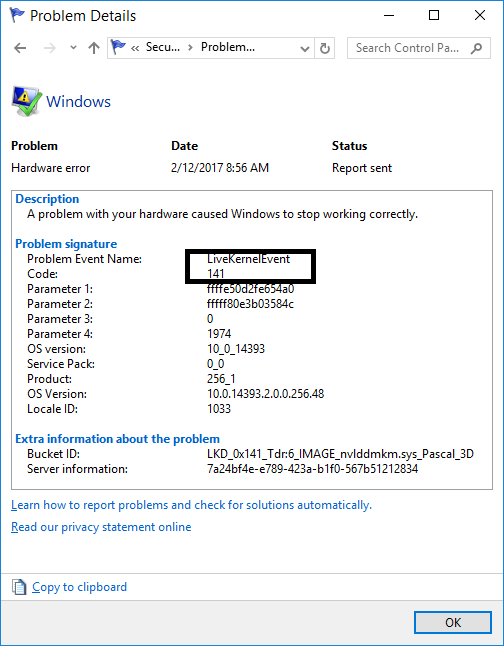Select Service Pack value '0_0'
This screenshot has height=646, width=504.
coord(216,364)
